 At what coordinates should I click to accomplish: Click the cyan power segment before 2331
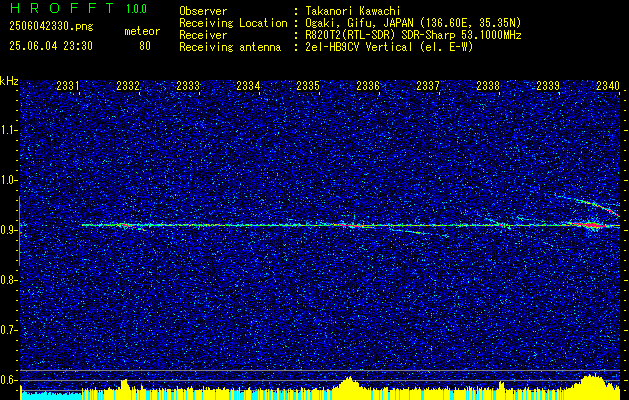coord(51,395)
